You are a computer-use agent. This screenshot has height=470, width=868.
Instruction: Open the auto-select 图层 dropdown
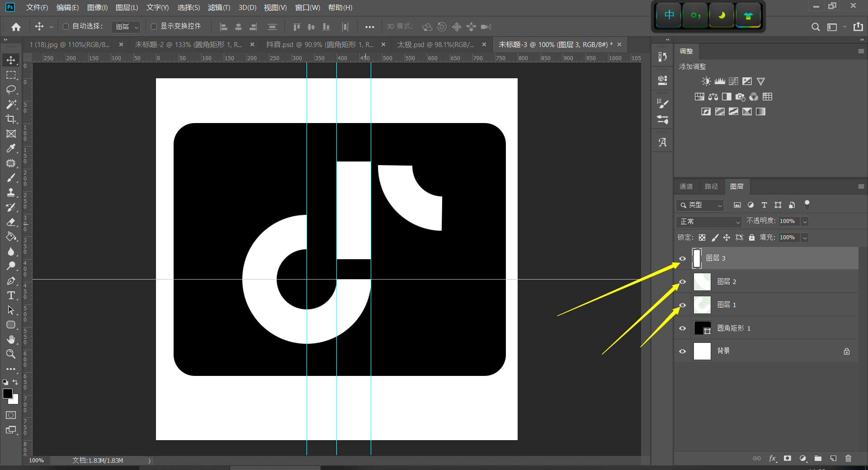pos(126,27)
